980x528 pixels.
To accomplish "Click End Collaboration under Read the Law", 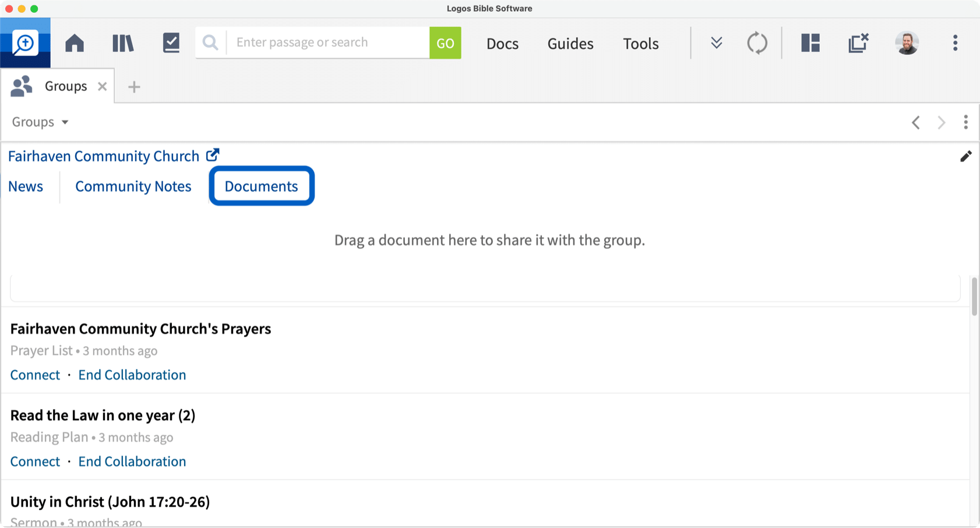I will [132, 462].
